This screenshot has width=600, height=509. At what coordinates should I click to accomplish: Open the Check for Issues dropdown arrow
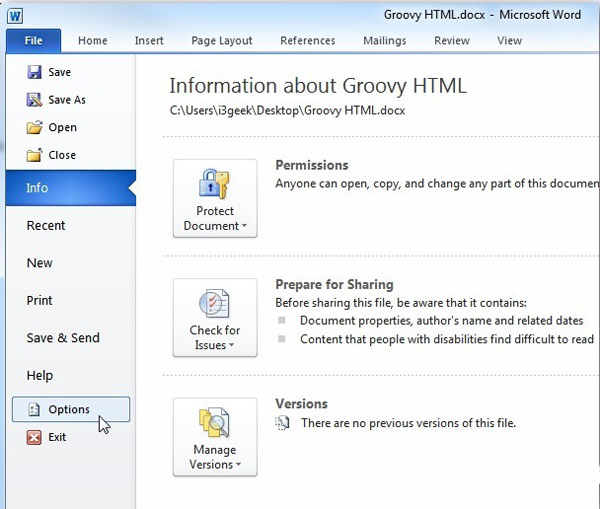pyautogui.click(x=232, y=345)
